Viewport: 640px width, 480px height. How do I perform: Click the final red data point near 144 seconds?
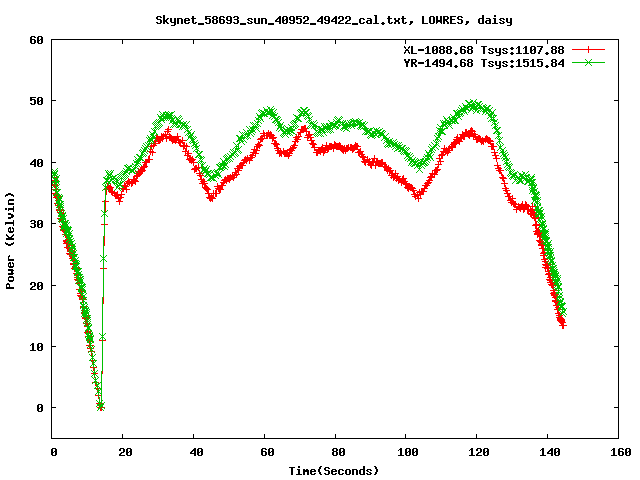(563, 325)
